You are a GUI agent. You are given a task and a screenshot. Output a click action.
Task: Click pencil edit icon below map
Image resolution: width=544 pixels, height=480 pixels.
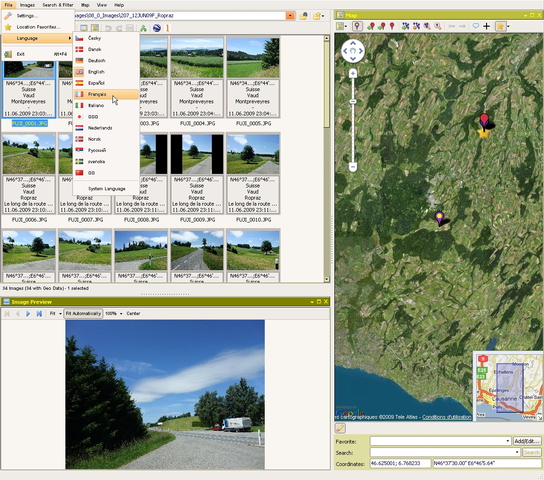(340, 428)
